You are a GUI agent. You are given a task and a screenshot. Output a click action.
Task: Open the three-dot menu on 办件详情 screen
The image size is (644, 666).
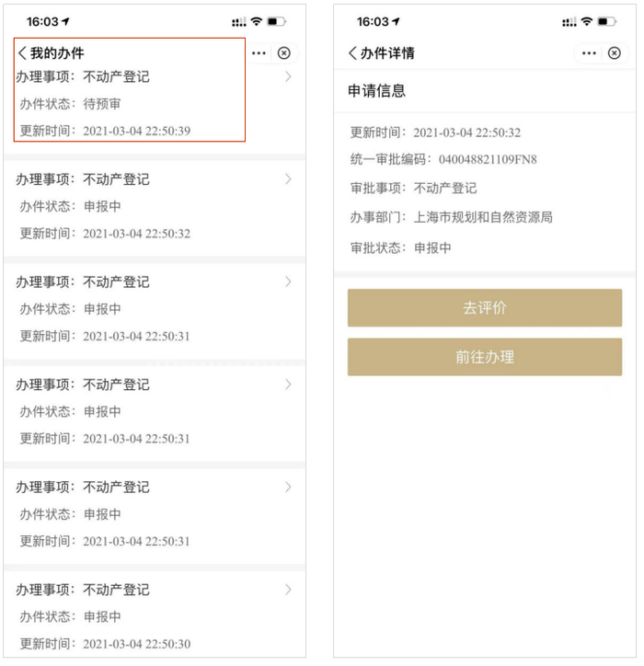pos(589,53)
